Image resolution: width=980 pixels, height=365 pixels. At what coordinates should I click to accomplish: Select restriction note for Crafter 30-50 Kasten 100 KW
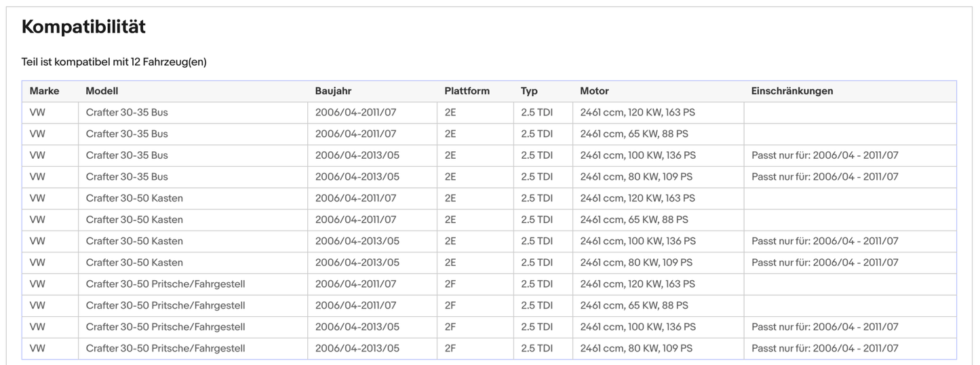click(x=825, y=242)
